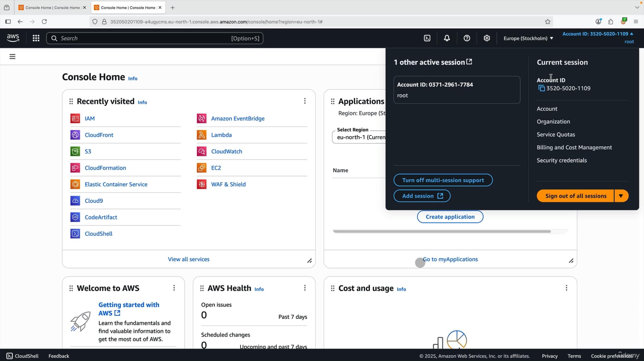Open the Lambda service icon
The width and height of the screenshot is (644, 361).
point(201,135)
